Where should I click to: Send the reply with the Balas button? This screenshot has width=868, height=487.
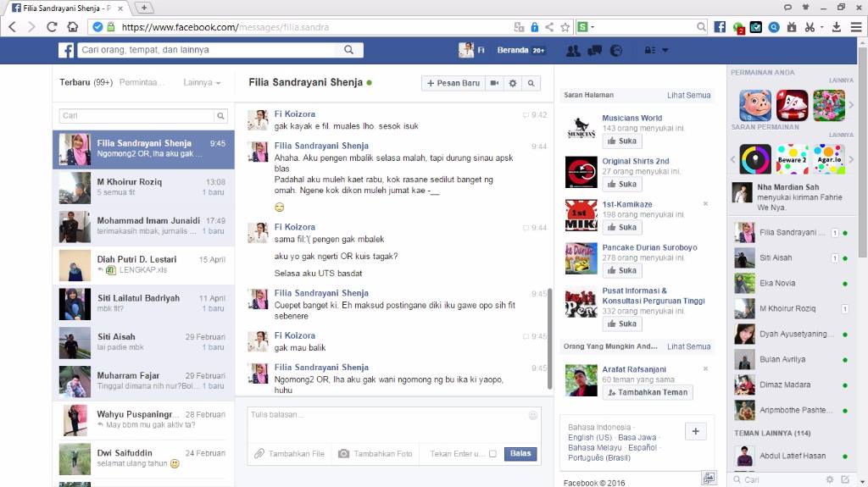[520, 453]
